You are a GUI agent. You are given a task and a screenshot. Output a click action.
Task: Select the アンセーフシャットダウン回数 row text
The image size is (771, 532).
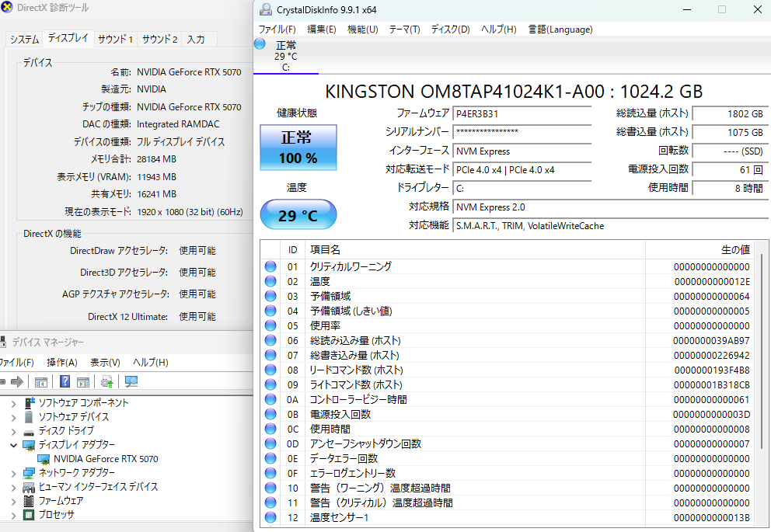(x=365, y=443)
